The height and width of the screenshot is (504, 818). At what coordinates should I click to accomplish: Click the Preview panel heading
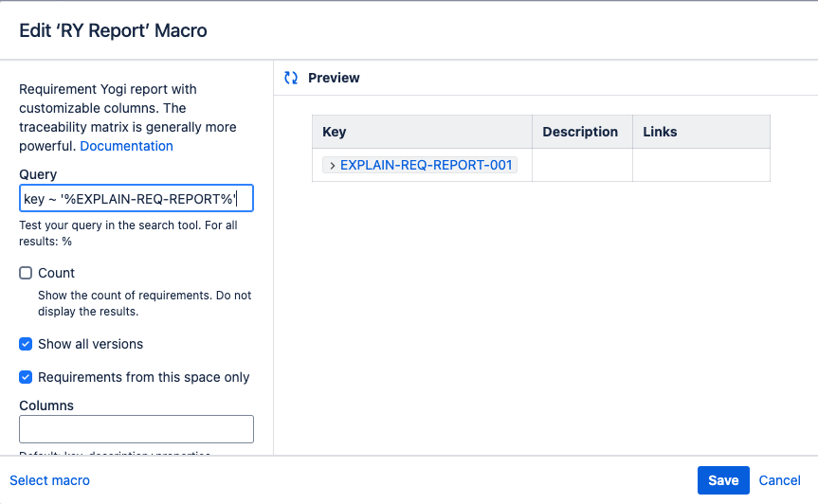(334, 78)
